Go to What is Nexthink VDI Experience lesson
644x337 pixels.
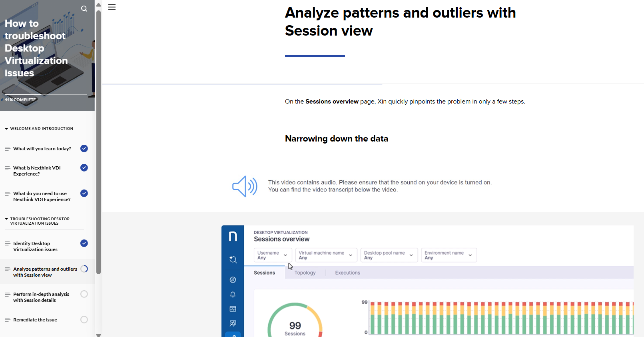(x=37, y=171)
